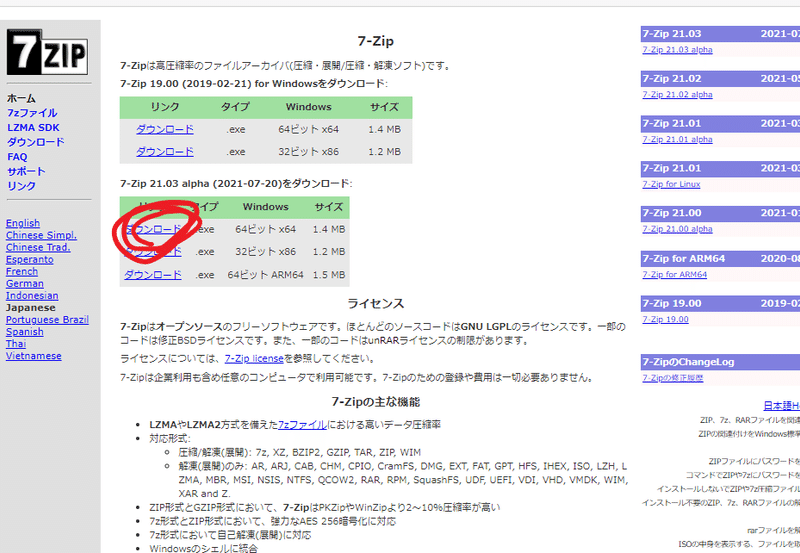Image resolution: width=800 pixels, height=553 pixels.
Task: Click the 1.5 MB size cell
Action: tap(329, 275)
